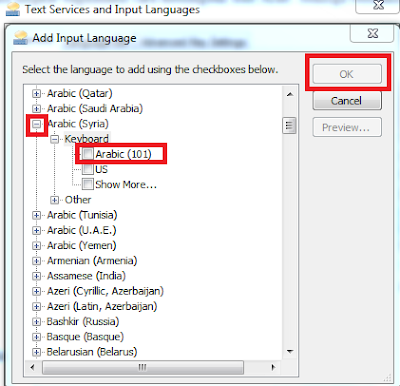Select the Arabic (Tunisia) label

[82, 215]
